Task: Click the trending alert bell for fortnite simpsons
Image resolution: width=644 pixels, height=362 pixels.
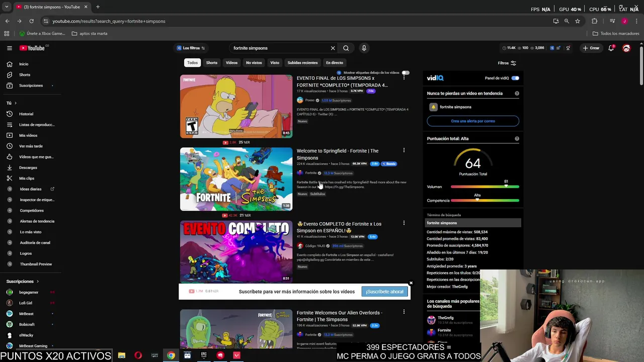Action: click(x=433, y=107)
